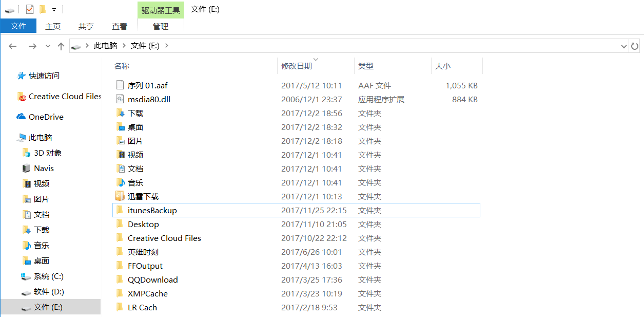Select the itunesBackup folder icon
Viewport: 644px width, 317px height.
[120, 210]
